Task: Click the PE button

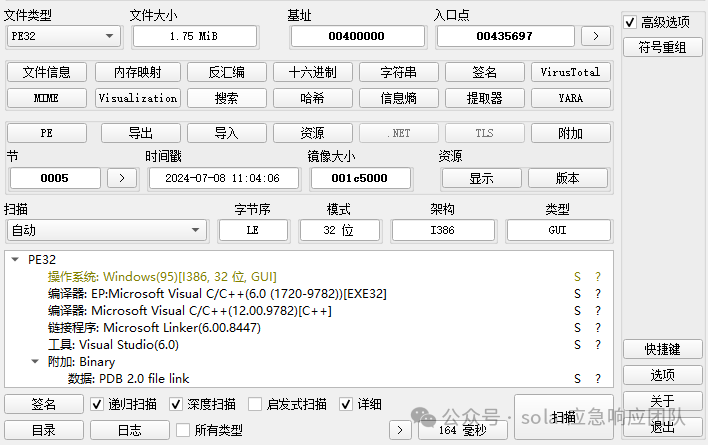Action: click(x=47, y=133)
